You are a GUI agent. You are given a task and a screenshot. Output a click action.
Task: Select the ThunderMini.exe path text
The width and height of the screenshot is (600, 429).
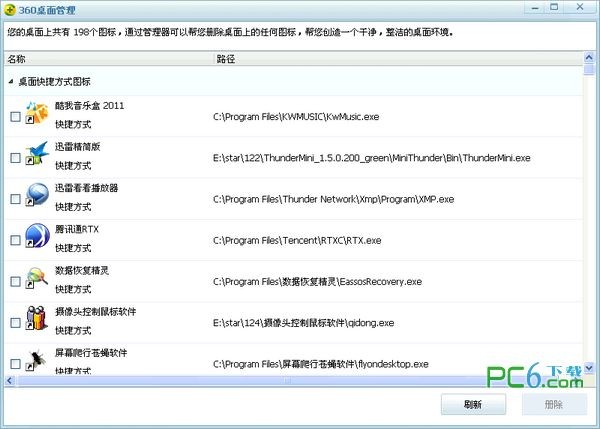pos(372,158)
